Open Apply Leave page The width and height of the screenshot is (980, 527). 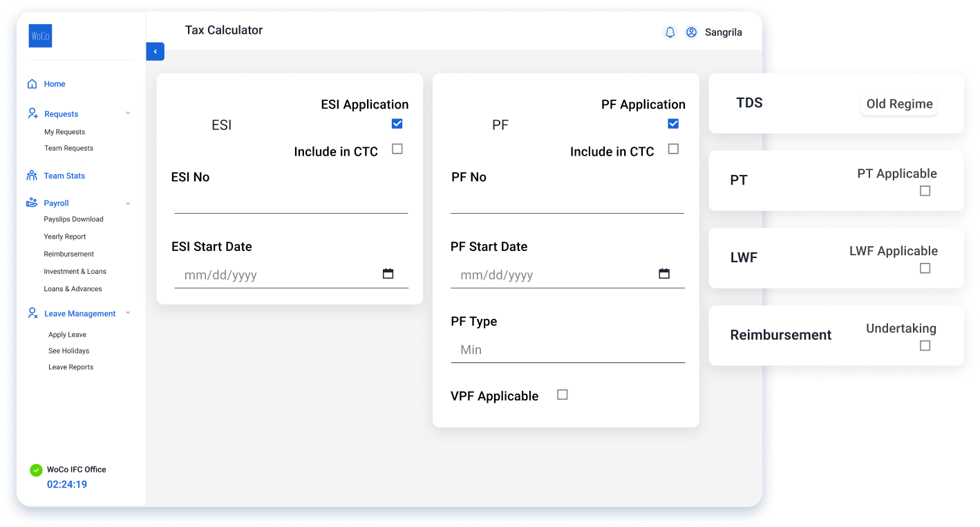click(x=67, y=335)
